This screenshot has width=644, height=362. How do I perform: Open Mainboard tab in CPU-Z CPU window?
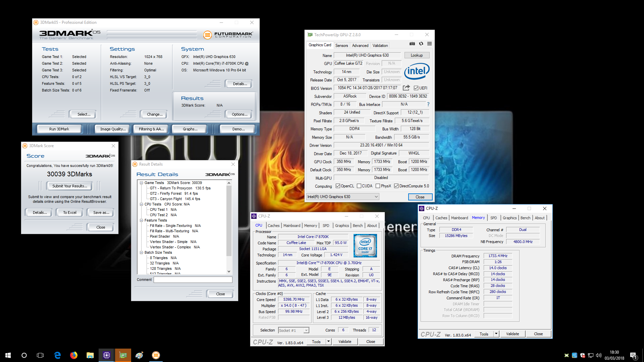pyautogui.click(x=292, y=226)
